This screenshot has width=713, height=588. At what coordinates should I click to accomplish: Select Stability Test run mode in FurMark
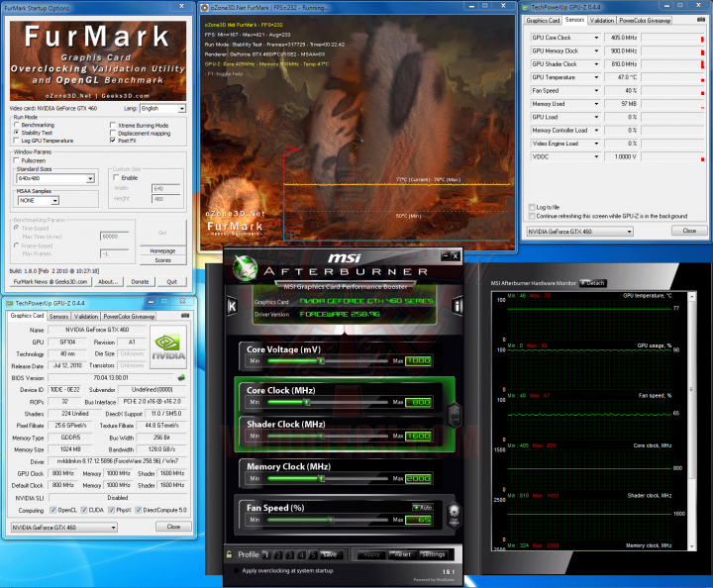17,133
